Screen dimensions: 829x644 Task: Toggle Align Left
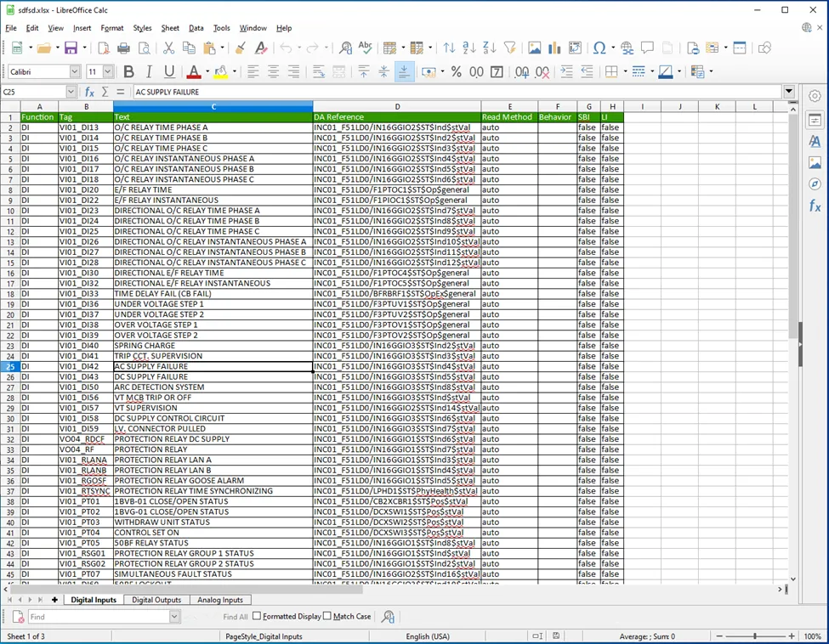(253, 72)
